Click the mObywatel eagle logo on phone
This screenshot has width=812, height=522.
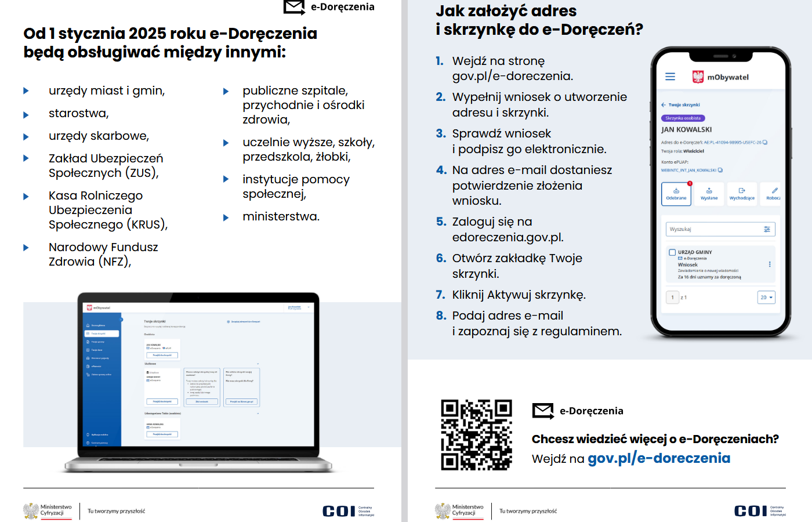(x=698, y=77)
